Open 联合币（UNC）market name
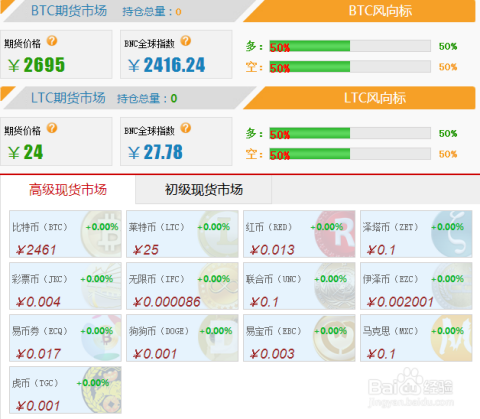Image resolution: width=480 pixels, height=419 pixels. click(x=274, y=279)
